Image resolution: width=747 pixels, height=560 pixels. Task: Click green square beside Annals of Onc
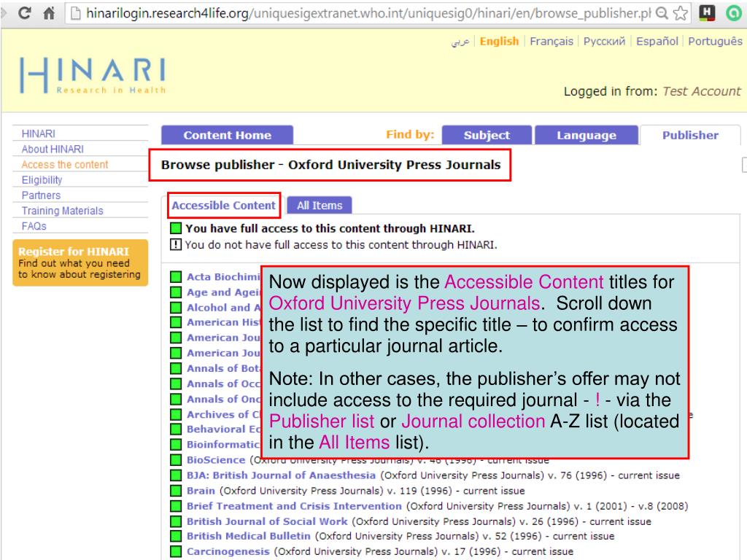176,399
